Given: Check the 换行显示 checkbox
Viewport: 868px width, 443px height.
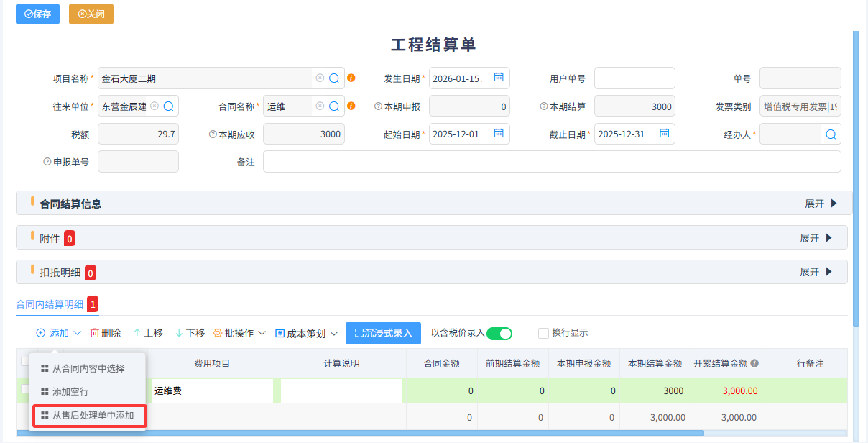Looking at the screenshot, I should [x=542, y=333].
